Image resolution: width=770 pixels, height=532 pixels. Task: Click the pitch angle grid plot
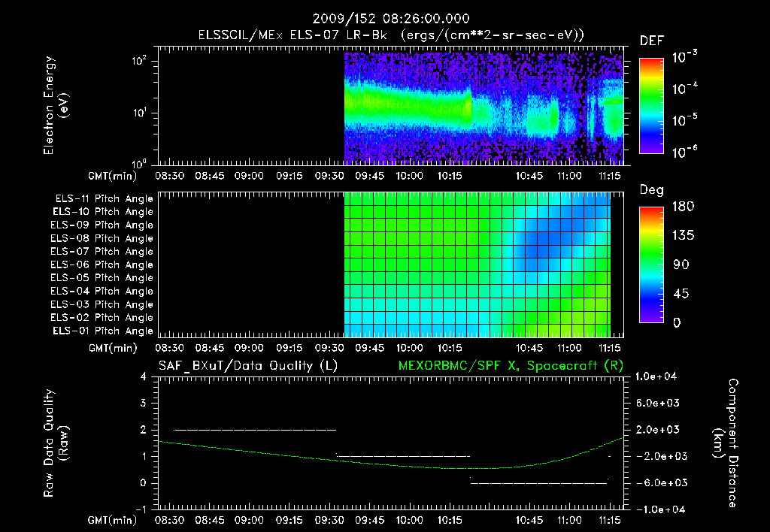[x=391, y=264]
